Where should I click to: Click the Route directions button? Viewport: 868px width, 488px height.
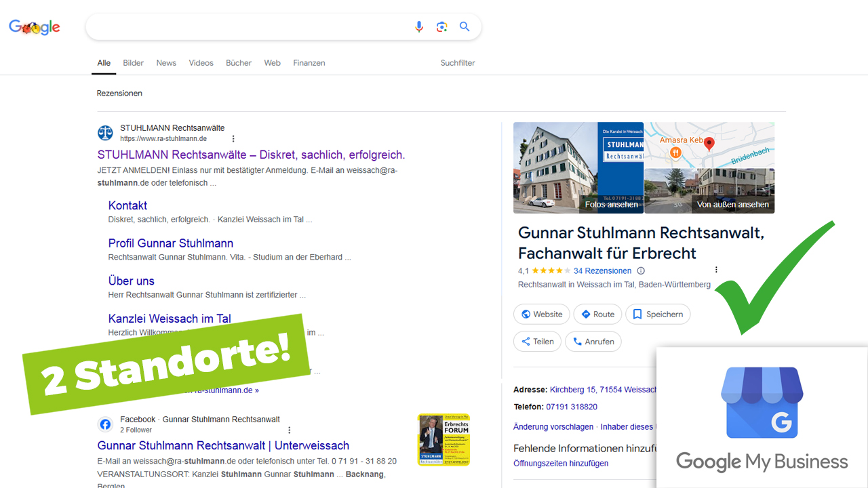click(x=597, y=314)
